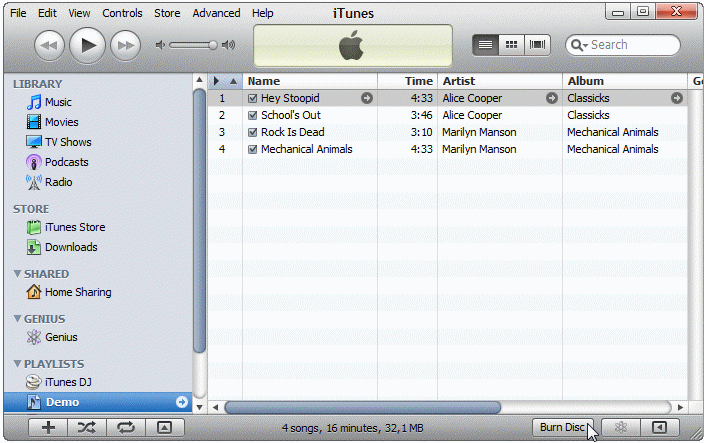
Task: Collapse the SHARED section
Action: coord(18,274)
